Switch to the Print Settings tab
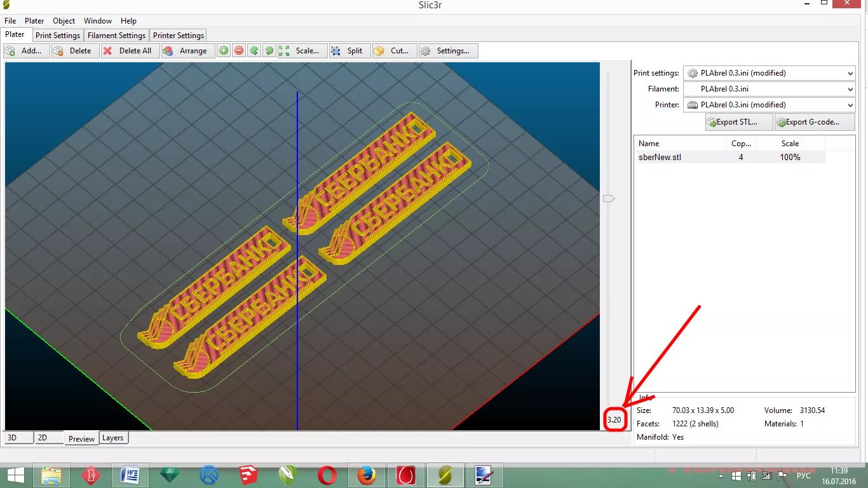 58,36
